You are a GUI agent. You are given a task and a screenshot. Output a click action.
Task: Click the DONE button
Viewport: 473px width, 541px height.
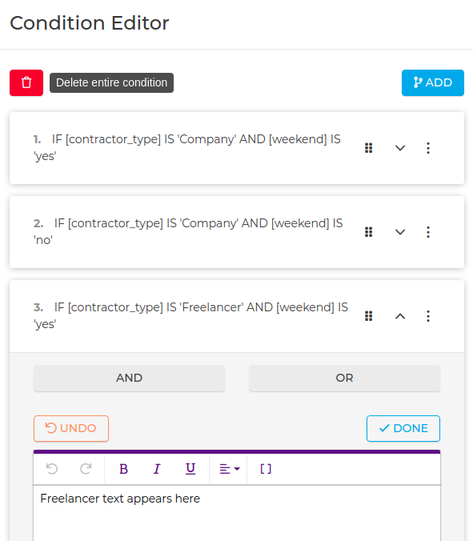[403, 429]
